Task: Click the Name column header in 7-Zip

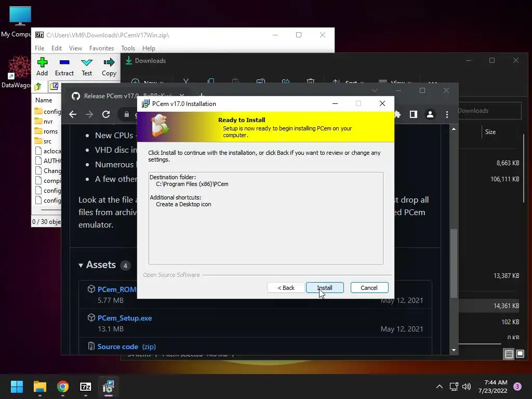Action: 44,100
